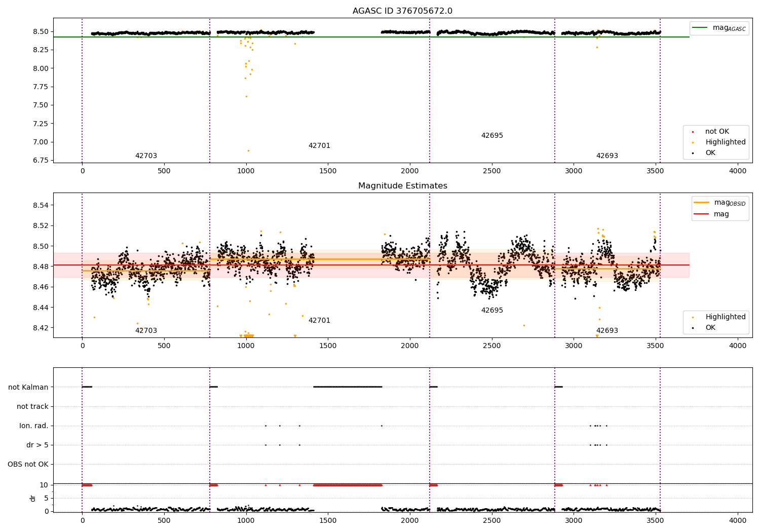This screenshot has height=532, width=760.
Task: Click the 4000 x-tick under the top plot
Action: click(x=738, y=171)
